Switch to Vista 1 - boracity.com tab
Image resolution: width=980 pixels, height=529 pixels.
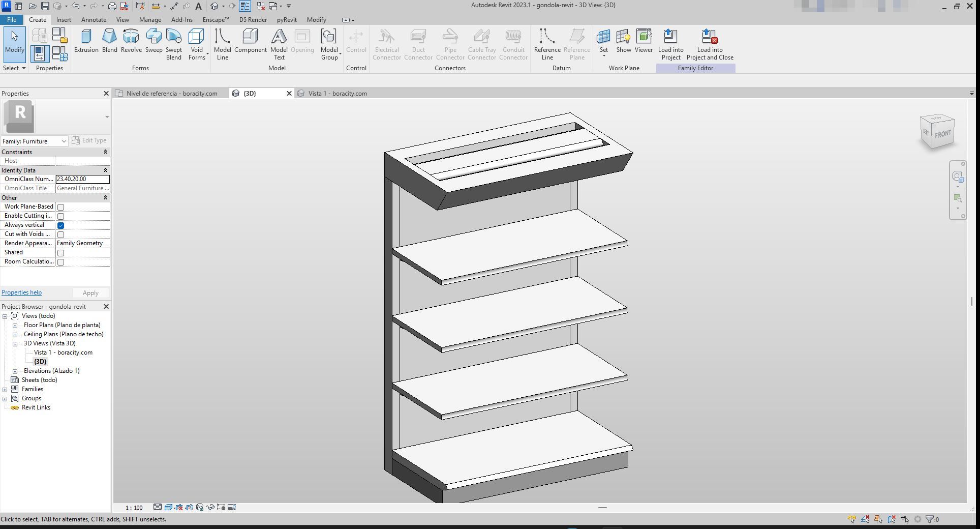337,94
